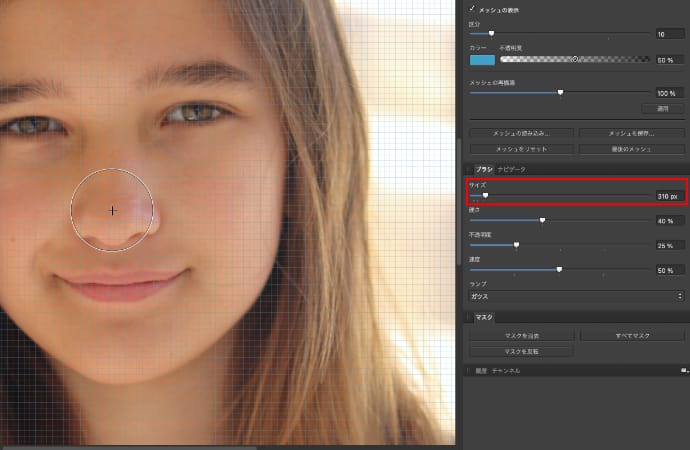Click the hardness 40 % value field
This screenshot has height=450, width=690.
(668, 220)
